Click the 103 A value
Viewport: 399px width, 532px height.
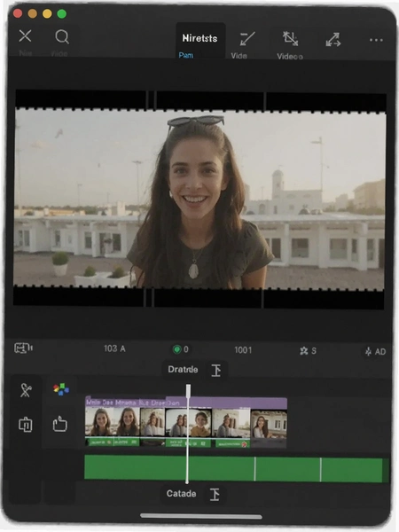pyautogui.click(x=114, y=348)
